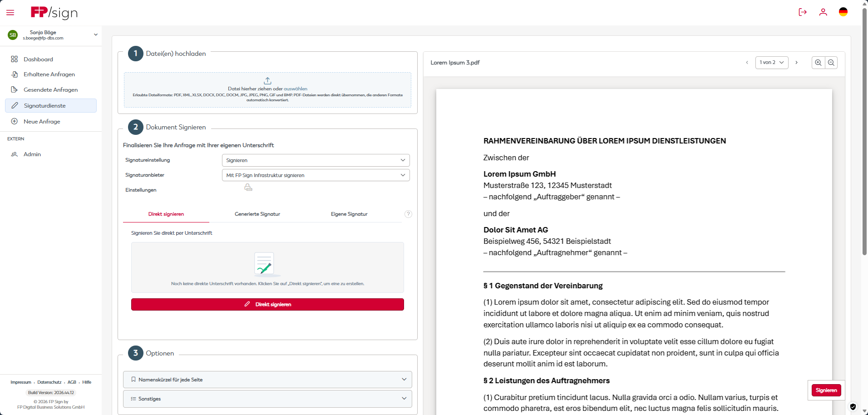This screenshot has height=415, width=868.
Task: Open the Signatureinstellung dropdown
Action: pyautogui.click(x=316, y=160)
